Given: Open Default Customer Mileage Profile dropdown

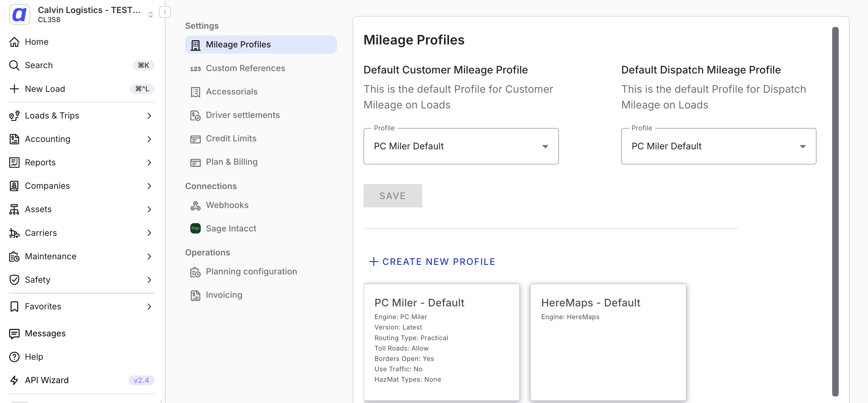Looking at the screenshot, I should 461,146.
